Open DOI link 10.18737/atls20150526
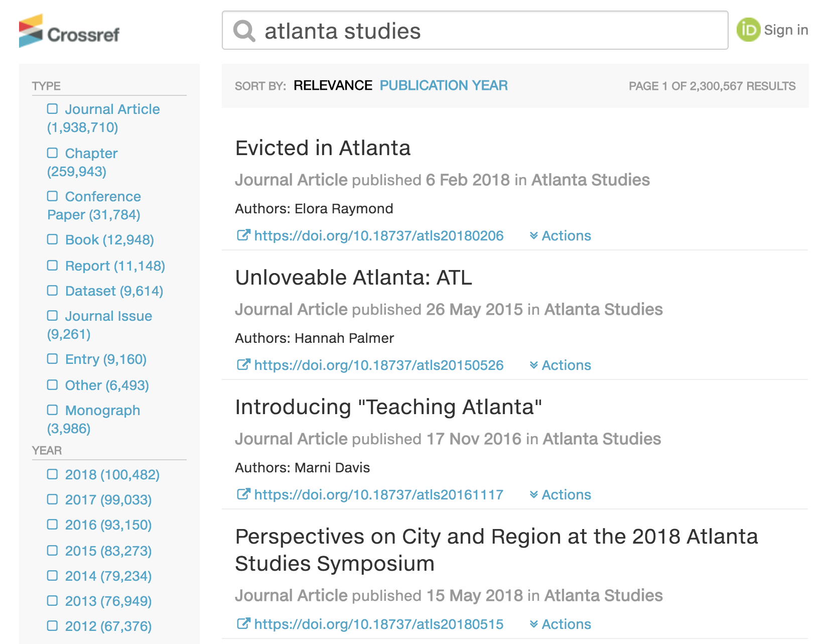 (379, 365)
